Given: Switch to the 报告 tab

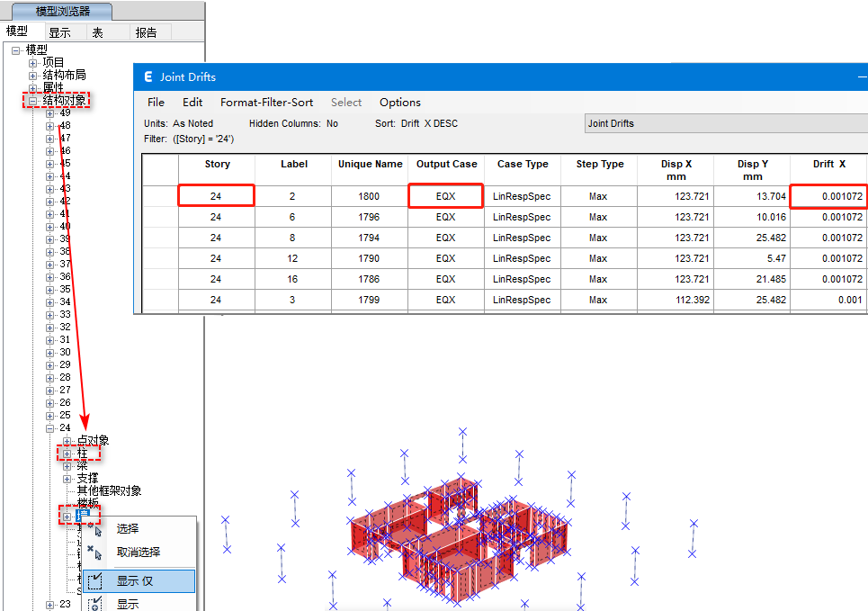Looking at the screenshot, I should pos(146,32).
